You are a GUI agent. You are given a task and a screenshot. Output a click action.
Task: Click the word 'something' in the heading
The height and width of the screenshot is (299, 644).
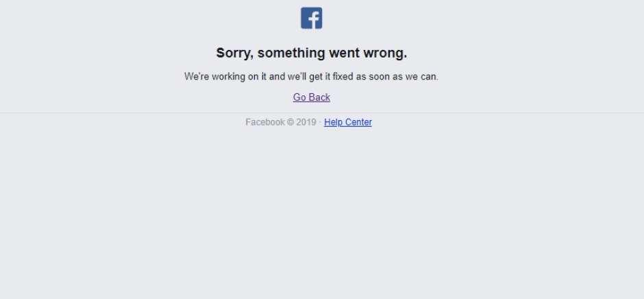coord(291,53)
